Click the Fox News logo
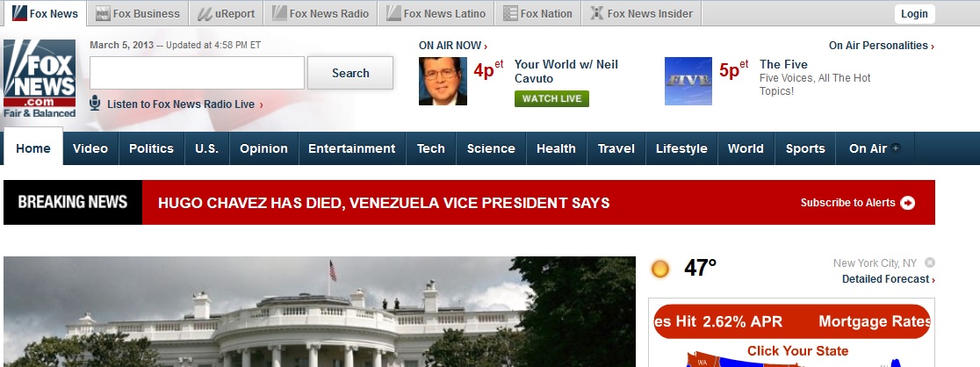Viewport: 980px width, 367px height. tap(40, 78)
